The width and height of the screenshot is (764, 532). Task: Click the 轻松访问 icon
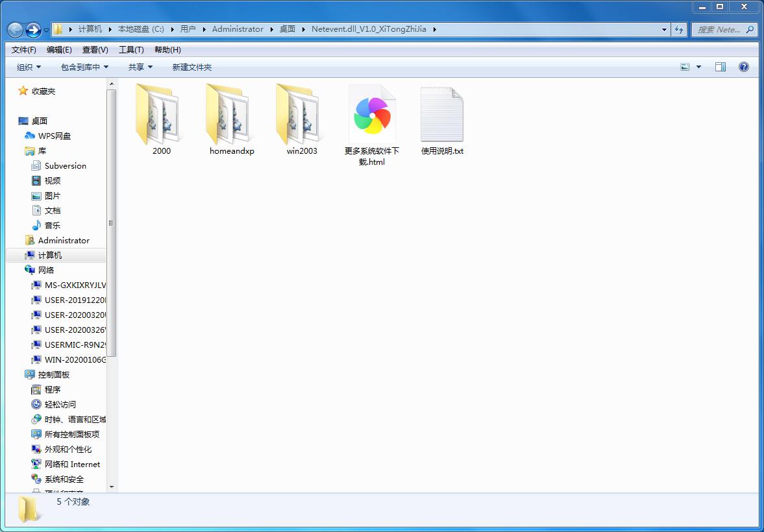pos(36,404)
